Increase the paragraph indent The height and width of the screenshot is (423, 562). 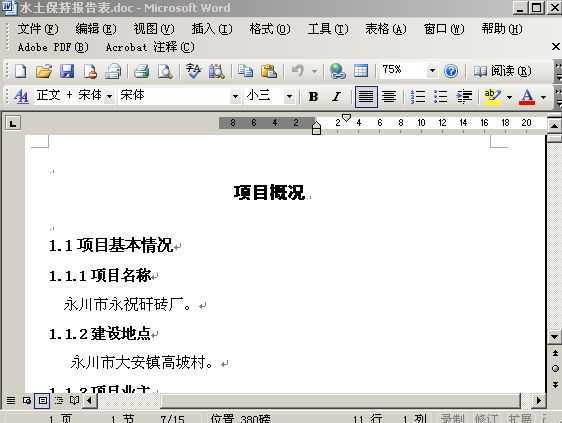[464, 96]
